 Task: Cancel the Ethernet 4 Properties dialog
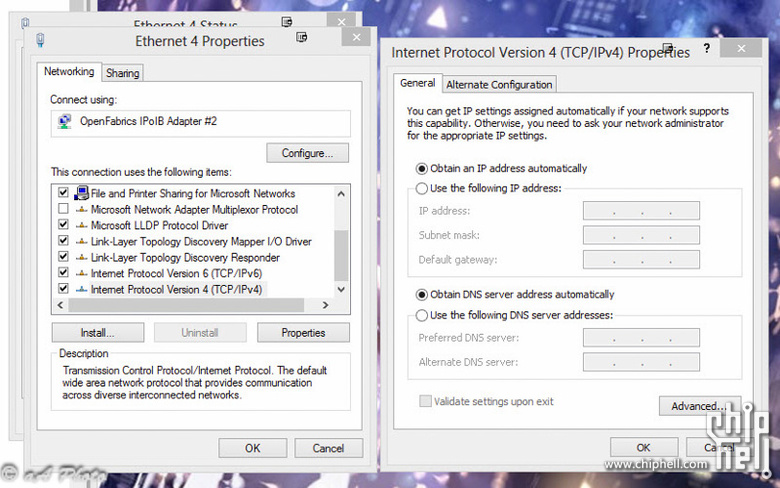pos(328,448)
